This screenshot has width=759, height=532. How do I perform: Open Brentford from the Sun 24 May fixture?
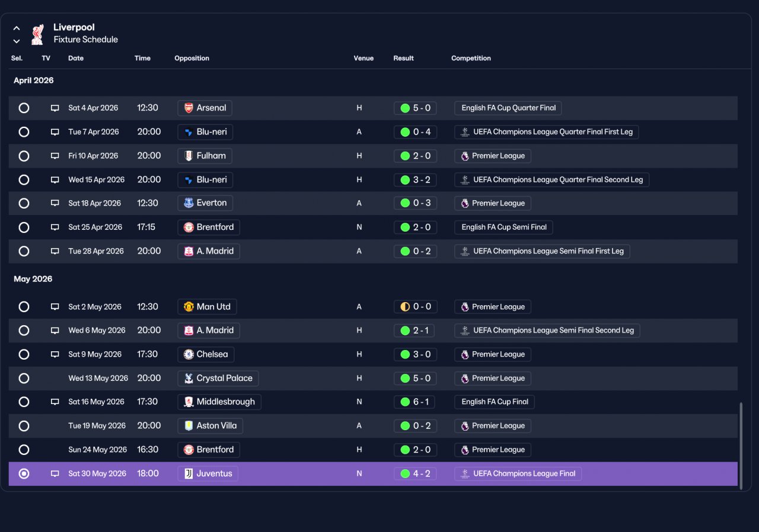[x=209, y=450]
